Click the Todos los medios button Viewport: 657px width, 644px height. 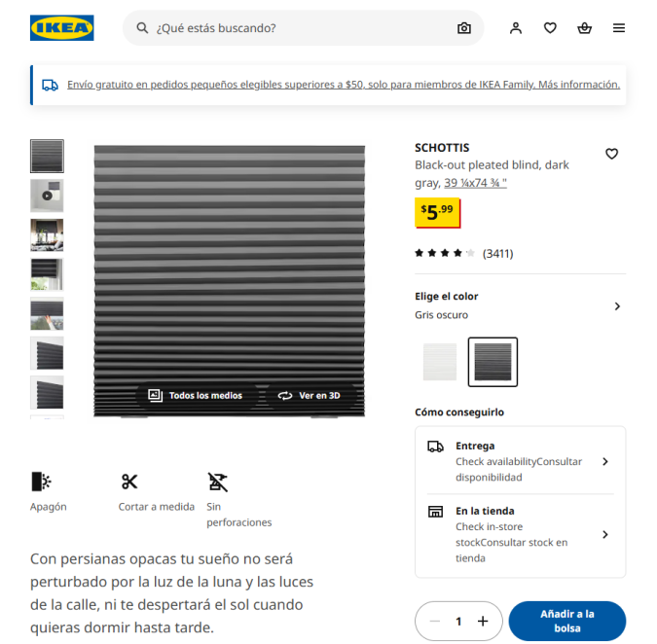(196, 395)
